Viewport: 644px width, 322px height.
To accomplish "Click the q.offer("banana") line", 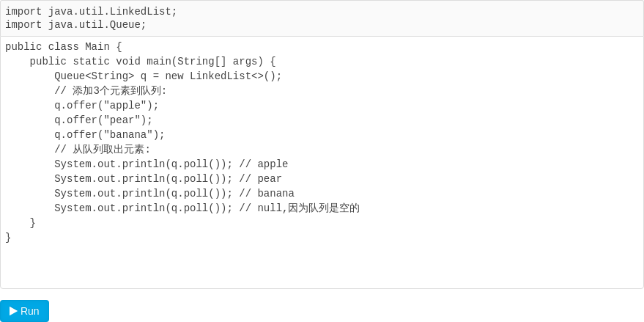I will tap(110, 135).
